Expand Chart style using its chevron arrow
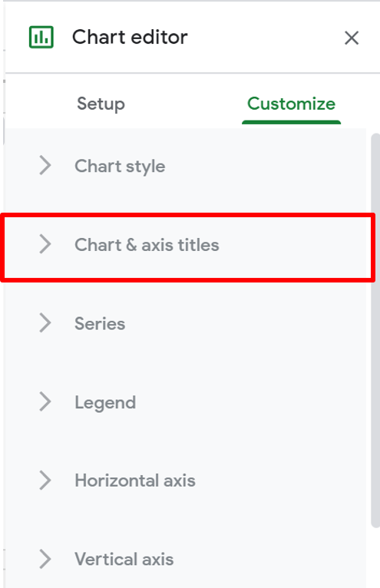The image size is (380, 588). (x=45, y=165)
